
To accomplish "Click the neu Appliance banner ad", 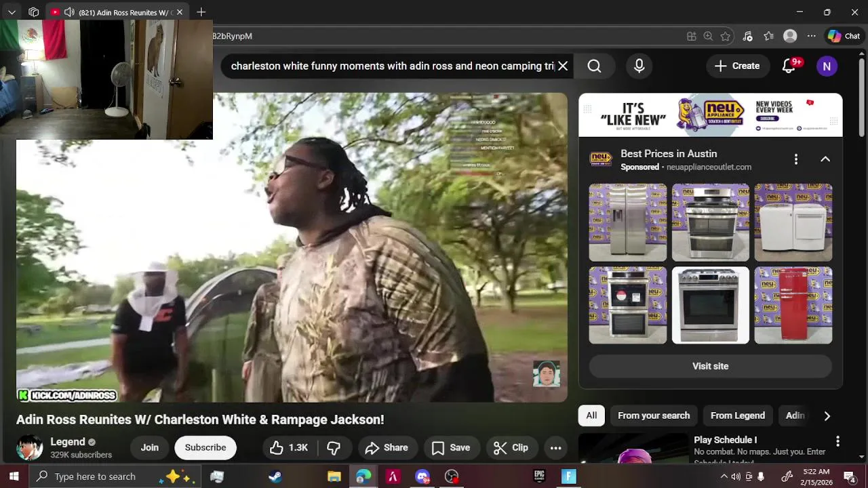I will (x=711, y=115).
